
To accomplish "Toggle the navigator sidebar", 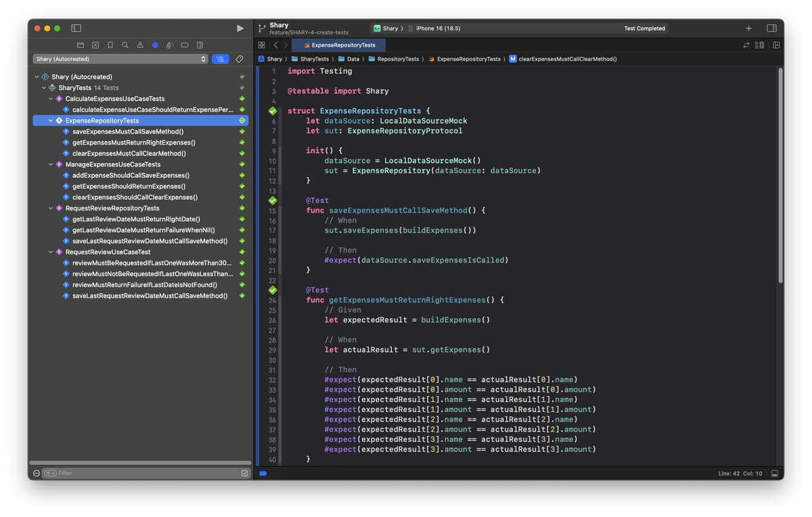I will point(76,28).
